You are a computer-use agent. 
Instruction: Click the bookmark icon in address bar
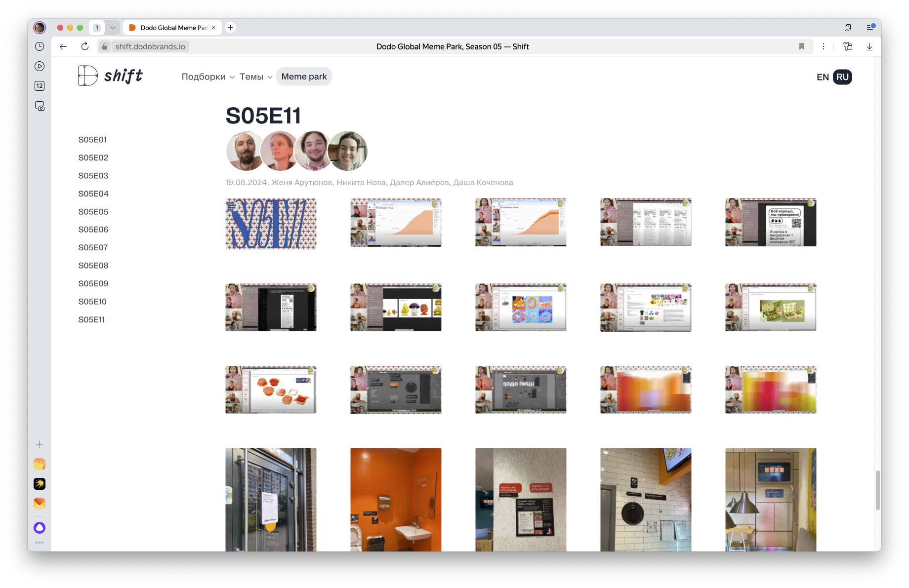click(x=801, y=46)
